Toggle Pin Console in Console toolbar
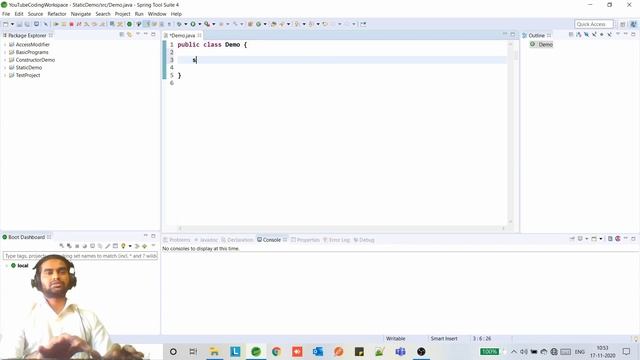Screen dimensions: 640x360 (572, 239)
